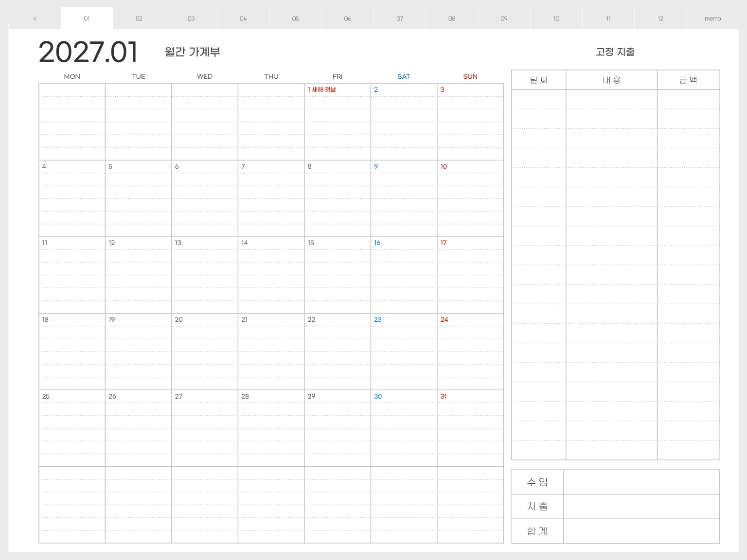747x560 pixels.
Task: Select date 20 on the calendar
Action: tap(179, 319)
